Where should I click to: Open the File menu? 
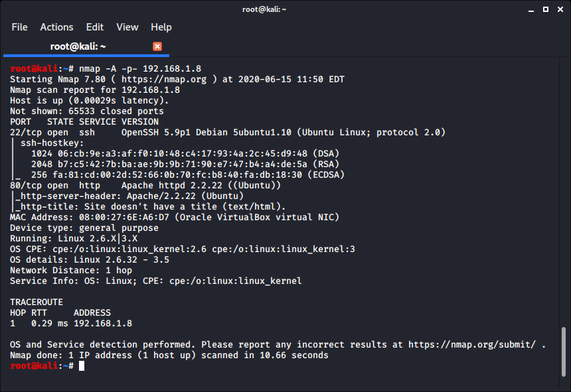coord(20,27)
